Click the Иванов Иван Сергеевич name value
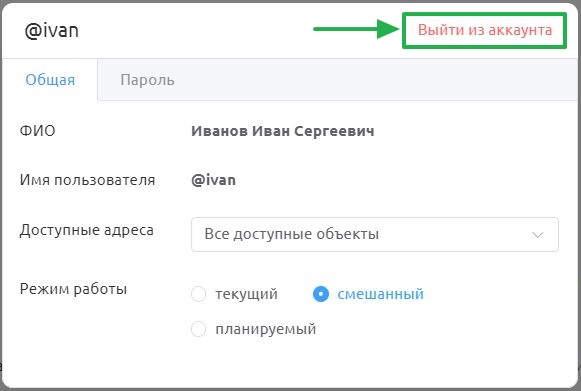The width and height of the screenshot is (581, 391). click(283, 131)
